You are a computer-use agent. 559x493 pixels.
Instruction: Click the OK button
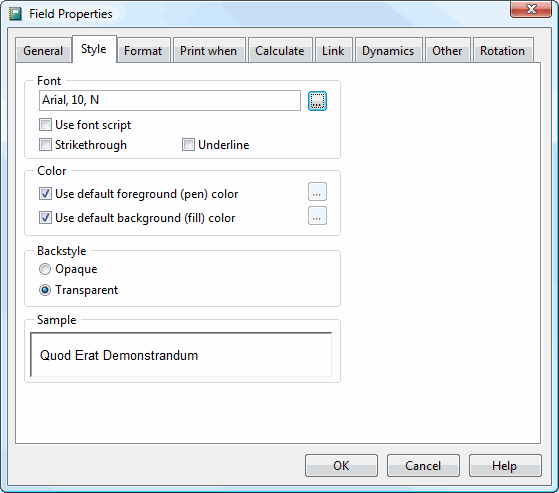[341, 466]
